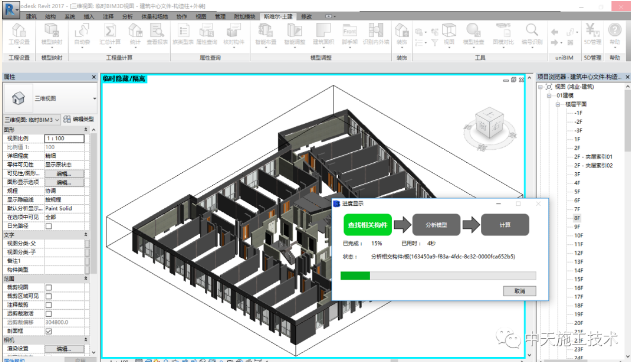Collapse the 楼层平面 tree node
Viewport: 631px width, 362px height.
click(558, 104)
